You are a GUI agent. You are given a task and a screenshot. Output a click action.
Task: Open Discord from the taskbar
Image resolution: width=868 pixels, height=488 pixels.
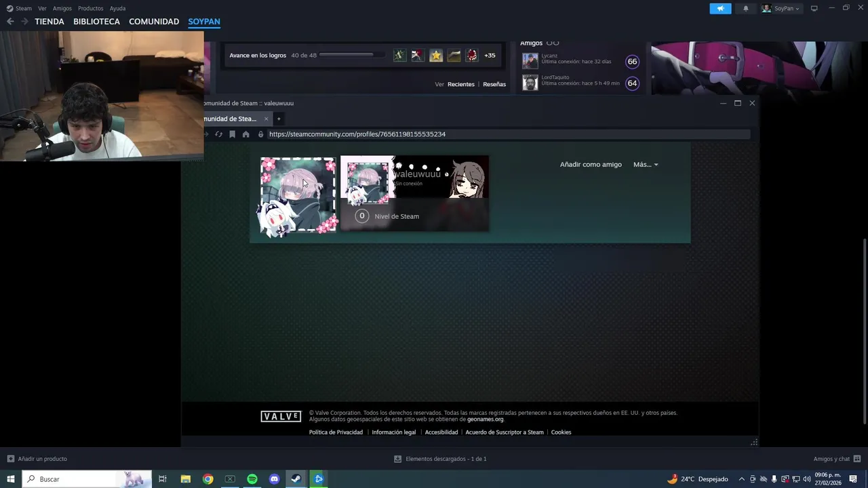click(x=274, y=479)
